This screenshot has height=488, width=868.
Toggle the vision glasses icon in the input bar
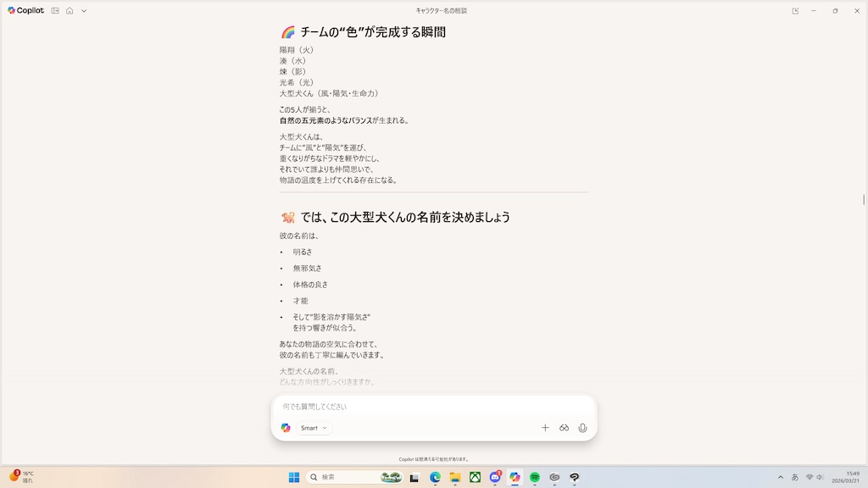pos(564,428)
